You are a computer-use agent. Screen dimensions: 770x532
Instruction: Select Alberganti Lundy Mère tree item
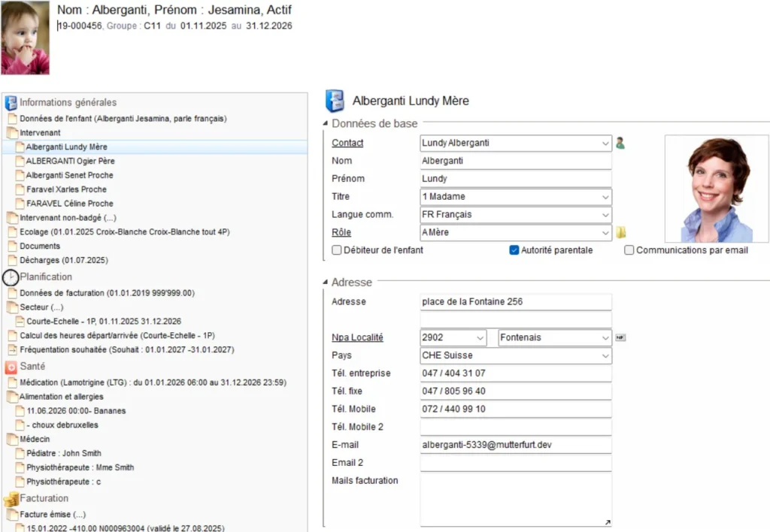click(x=66, y=147)
